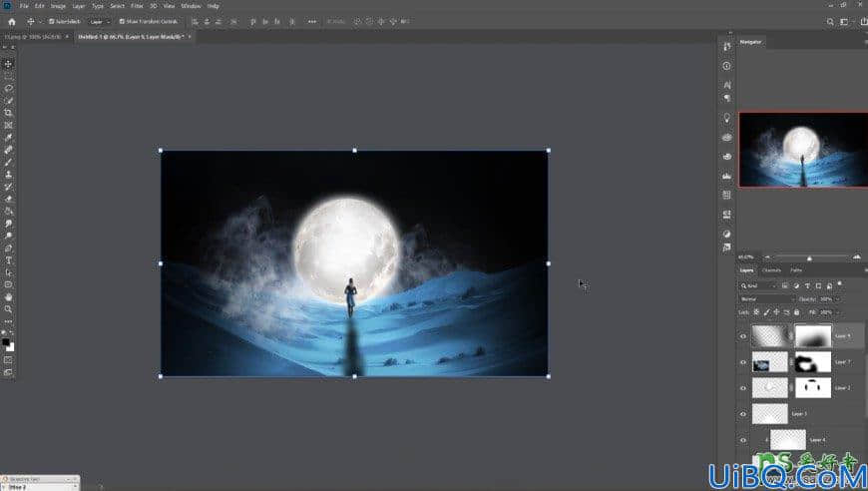
Task: Toggle the layer filtering on/off switch
Action: 840,283
